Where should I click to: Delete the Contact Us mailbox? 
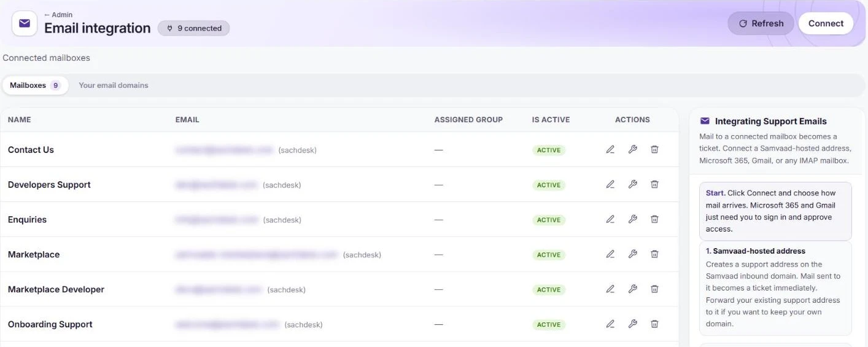pyautogui.click(x=654, y=149)
